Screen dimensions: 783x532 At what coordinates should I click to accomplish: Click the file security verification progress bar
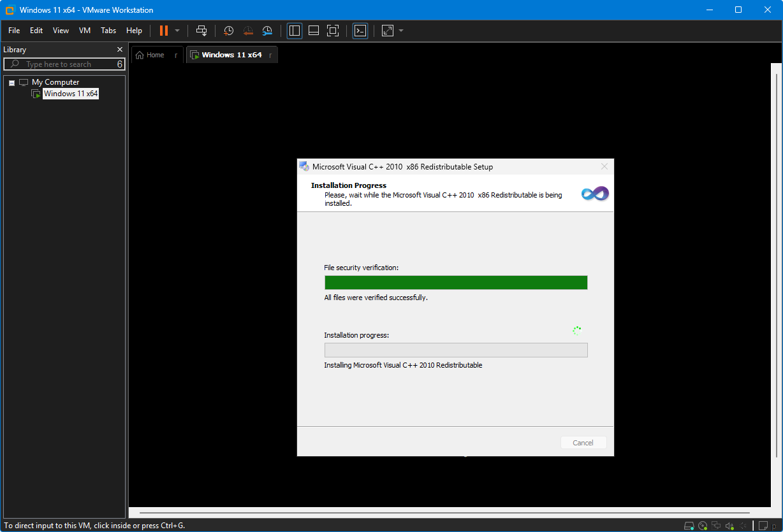tap(456, 283)
